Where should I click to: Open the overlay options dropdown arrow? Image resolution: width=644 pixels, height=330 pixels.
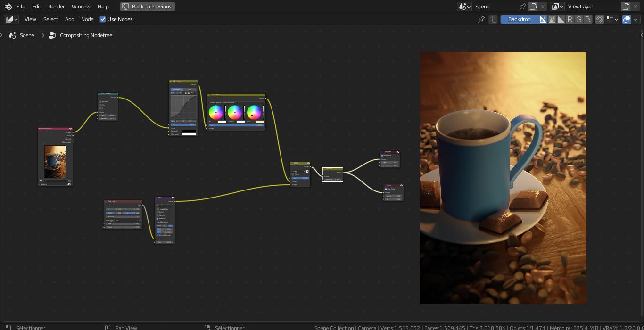[x=636, y=19]
